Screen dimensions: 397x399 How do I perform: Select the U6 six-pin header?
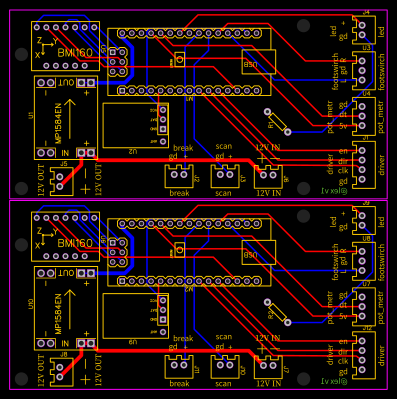pyautogui.click(x=118, y=252)
